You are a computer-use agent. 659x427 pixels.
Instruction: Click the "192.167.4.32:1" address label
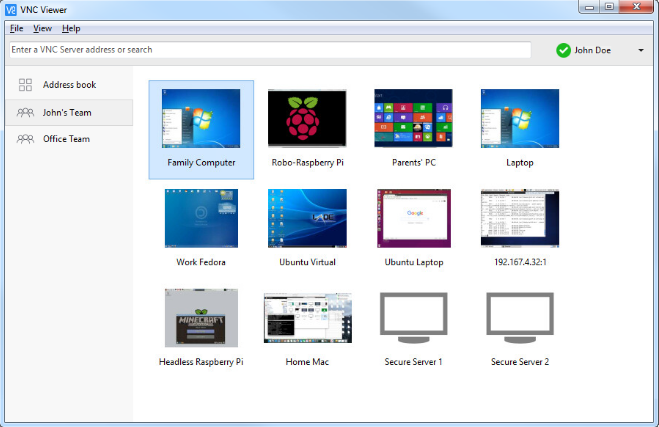point(520,262)
